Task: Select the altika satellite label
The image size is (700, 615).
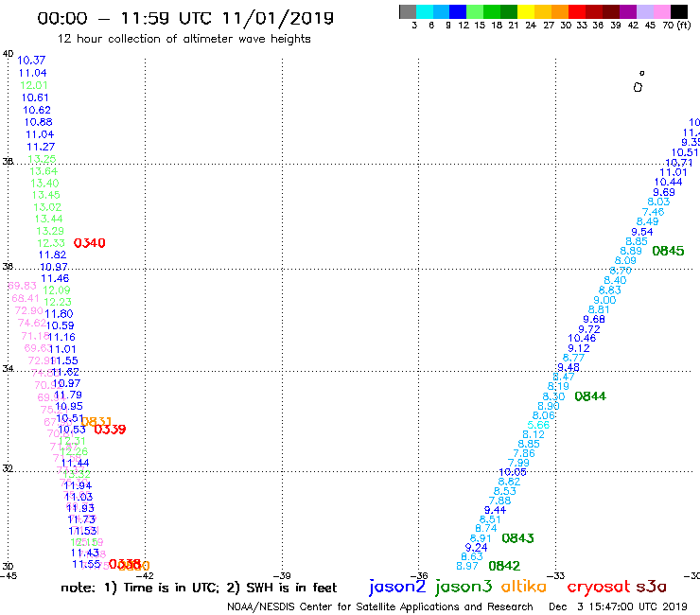Action: click(x=523, y=586)
